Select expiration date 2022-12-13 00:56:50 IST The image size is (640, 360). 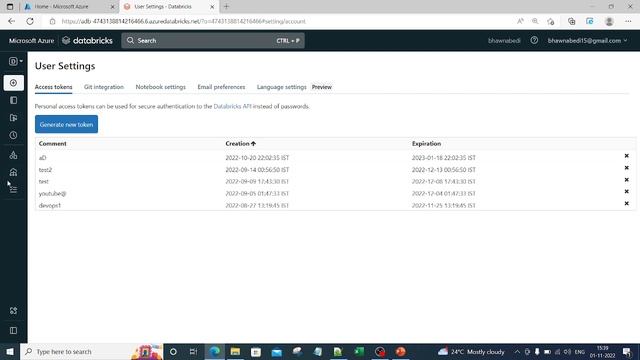[x=444, y=169]
